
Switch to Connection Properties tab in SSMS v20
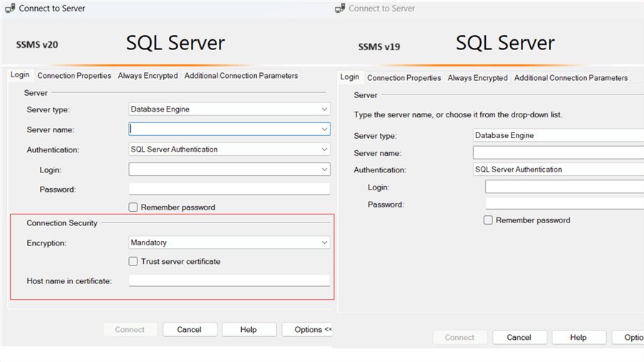(x=74, y=76)
